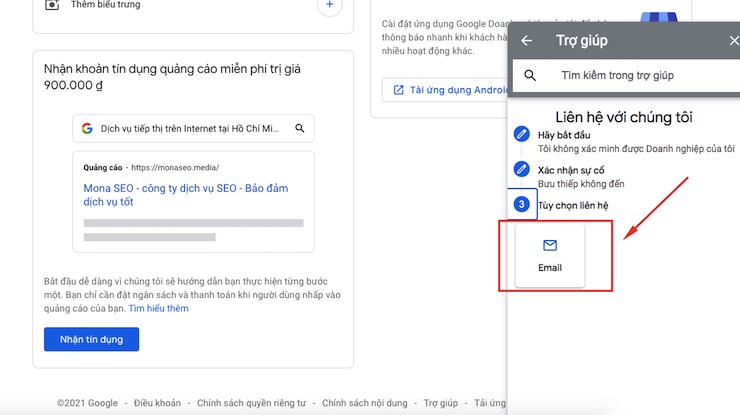This screenshot has height=415, width=740.
Task: Click the plus icon for Thêm biểu trưng
Action: [329, 6]
